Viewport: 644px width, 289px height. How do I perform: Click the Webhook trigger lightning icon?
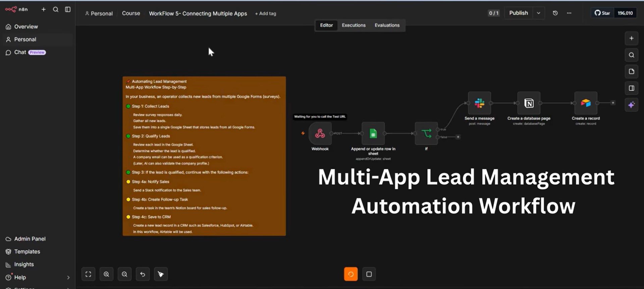coord(303,133)
